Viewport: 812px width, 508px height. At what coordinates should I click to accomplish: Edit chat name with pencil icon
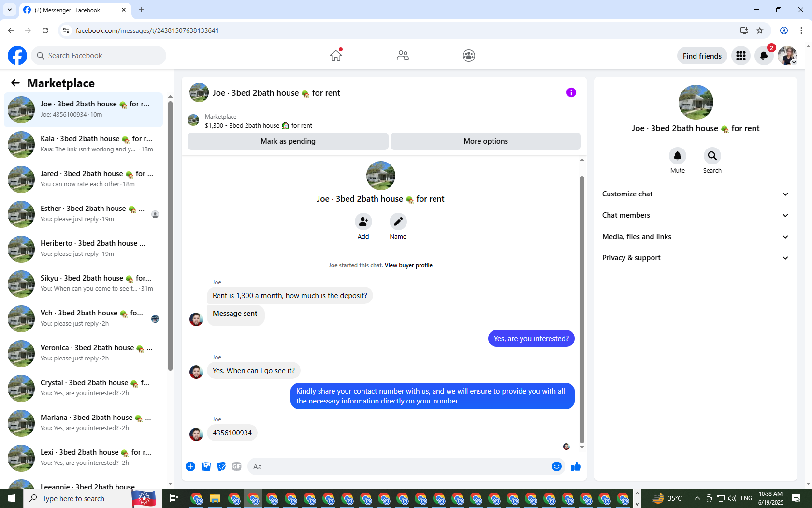pyautogui.click(x=398, y=222)
